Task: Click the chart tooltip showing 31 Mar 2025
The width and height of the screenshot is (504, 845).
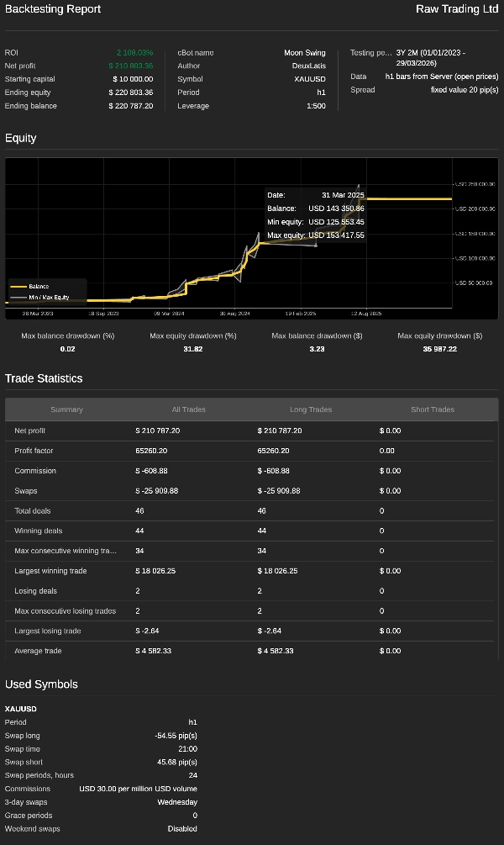Action: point(315,215)
